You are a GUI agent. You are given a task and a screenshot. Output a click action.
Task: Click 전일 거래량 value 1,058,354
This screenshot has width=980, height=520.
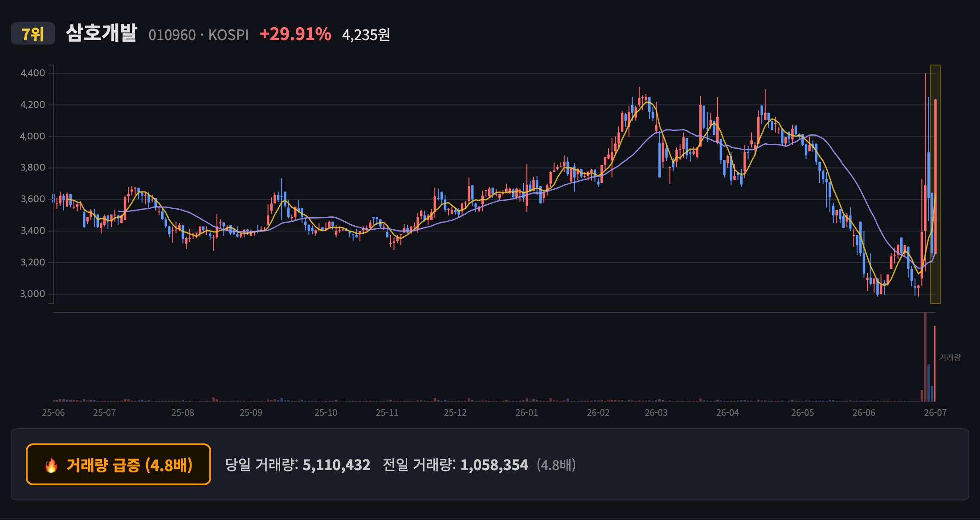494,465
